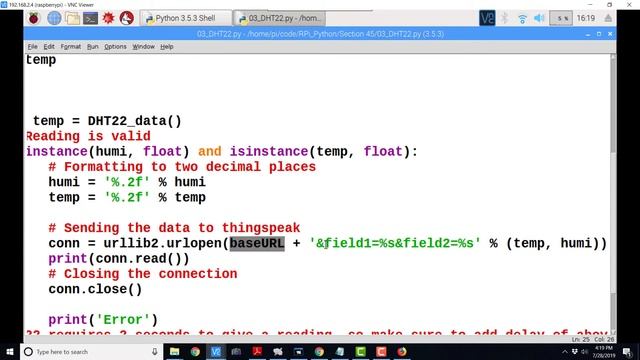Minimize the VNC Viewer window
Image resolution: width=640 pixels, height=360 pixels.
[590, 4]
